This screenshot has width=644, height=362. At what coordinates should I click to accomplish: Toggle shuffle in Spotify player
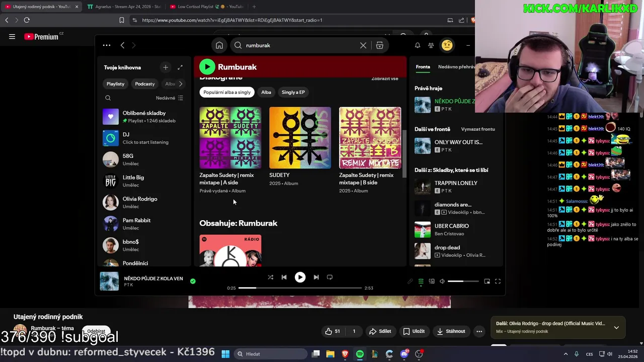tap(271, 277)
